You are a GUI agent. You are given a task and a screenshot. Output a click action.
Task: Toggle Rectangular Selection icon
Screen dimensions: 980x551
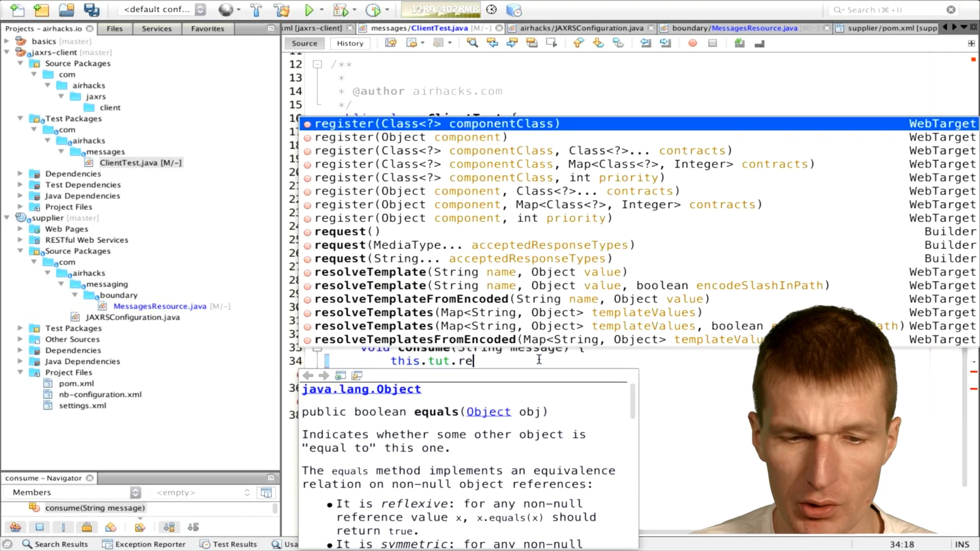click(x=551, y=43)
